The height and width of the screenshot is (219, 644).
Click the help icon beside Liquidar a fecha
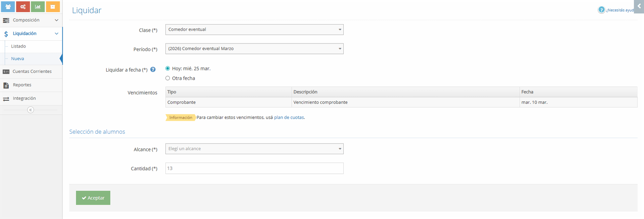(x=153, y=70)
